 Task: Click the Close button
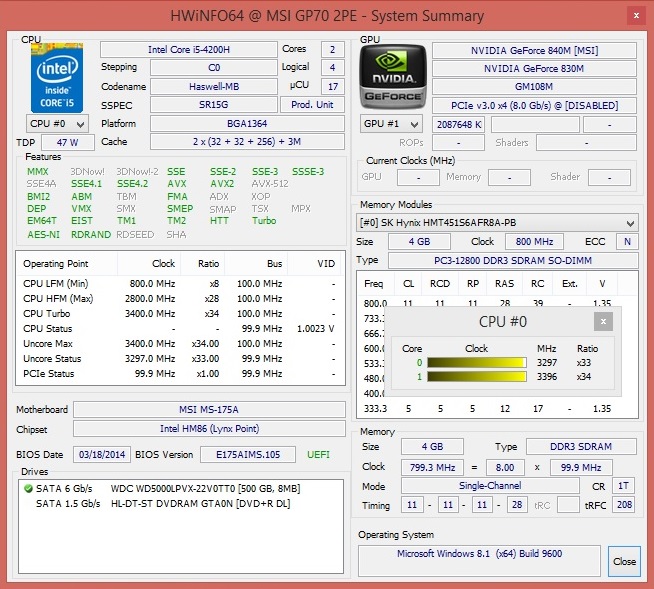[624, 561]
